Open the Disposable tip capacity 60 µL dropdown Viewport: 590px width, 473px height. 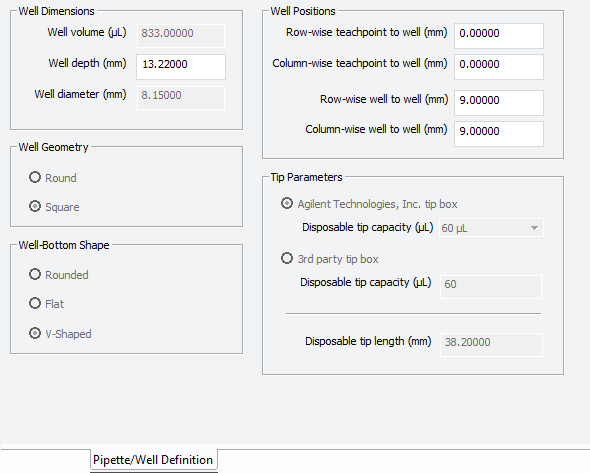491,228
